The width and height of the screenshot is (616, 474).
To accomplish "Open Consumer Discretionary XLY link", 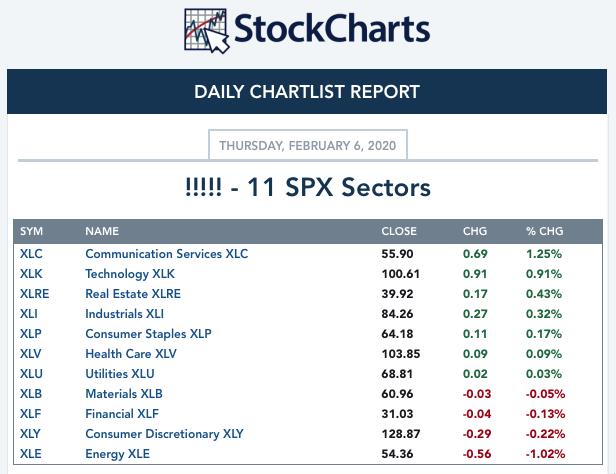I will tap(164, 434).
